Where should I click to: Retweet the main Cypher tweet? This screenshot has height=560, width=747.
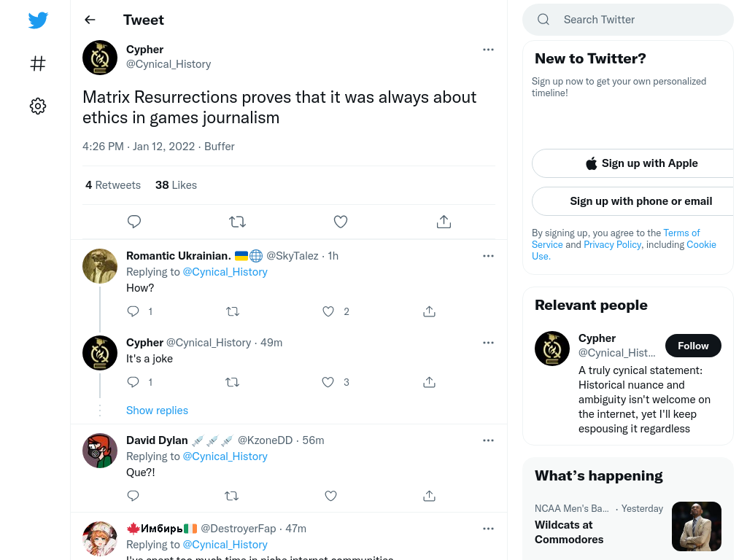tap(237, 222)
